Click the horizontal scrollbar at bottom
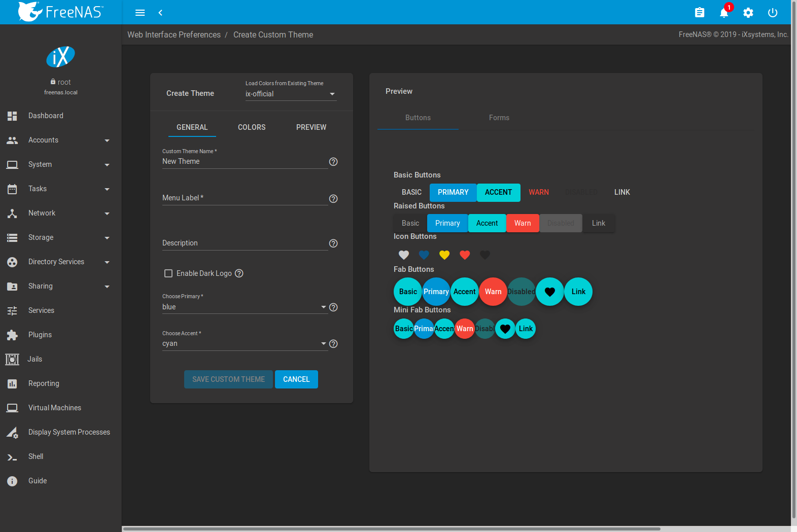Image resolution: width=797 pixels, height=532 pixels. [392, 529]
